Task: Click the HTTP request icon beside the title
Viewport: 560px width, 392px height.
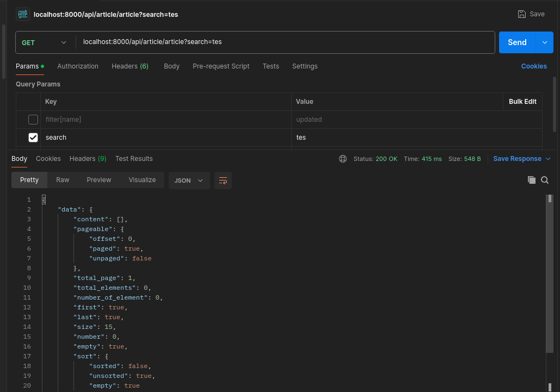Action: pos(22,14)
